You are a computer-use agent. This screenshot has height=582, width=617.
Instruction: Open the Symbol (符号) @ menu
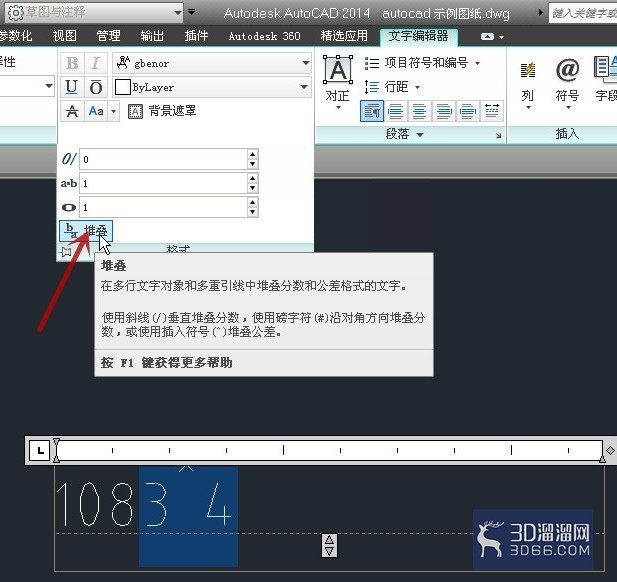point(567,83)
